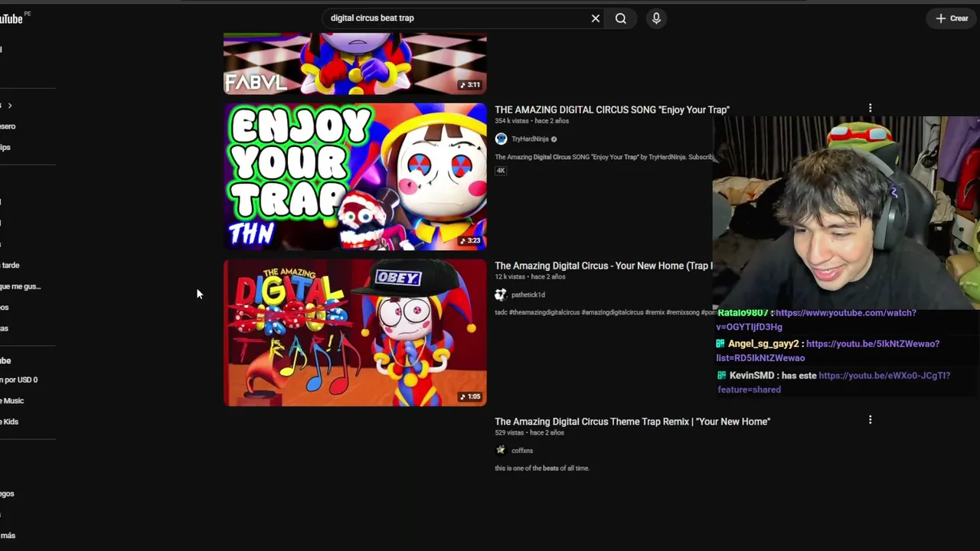Screen dimensions: 980x551
Task: Click TryHardNinja's verified badge
Action: click(x=554, y=139)
